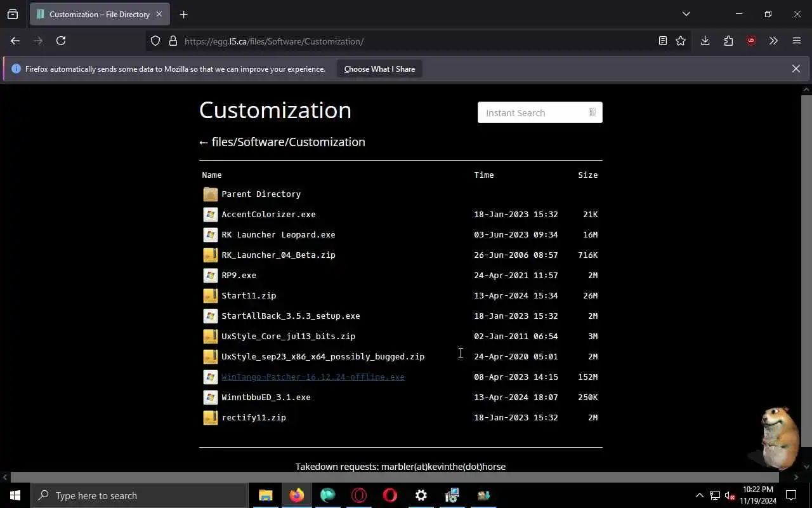Click the muted volume tray icon
This screenshot has width=812, height=508.
(730, 495)
